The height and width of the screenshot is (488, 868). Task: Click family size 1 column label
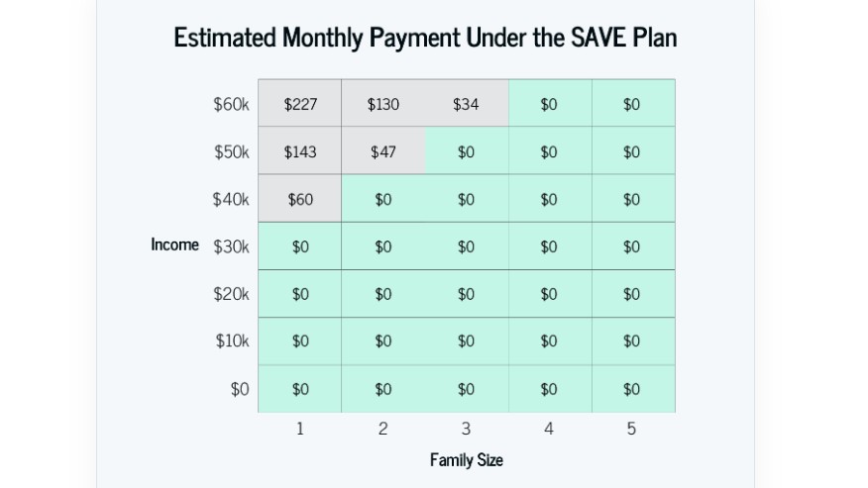pos(300,429)
